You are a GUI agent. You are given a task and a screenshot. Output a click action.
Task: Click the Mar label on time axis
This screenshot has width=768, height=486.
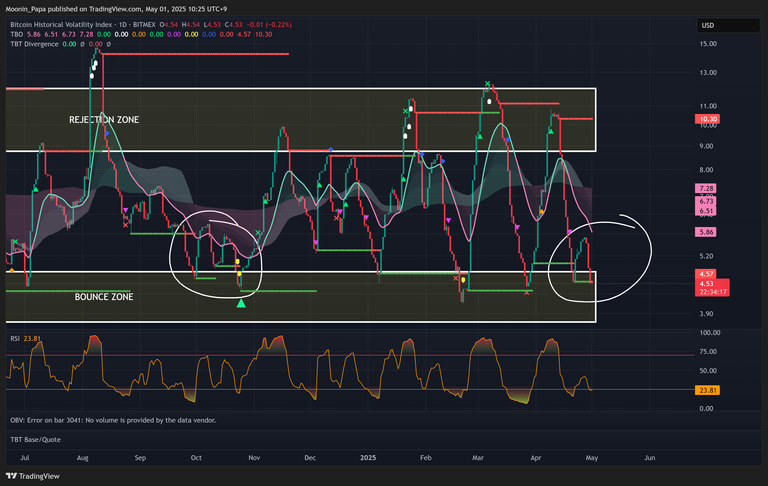pyautogui.click(x=478, y=458)
